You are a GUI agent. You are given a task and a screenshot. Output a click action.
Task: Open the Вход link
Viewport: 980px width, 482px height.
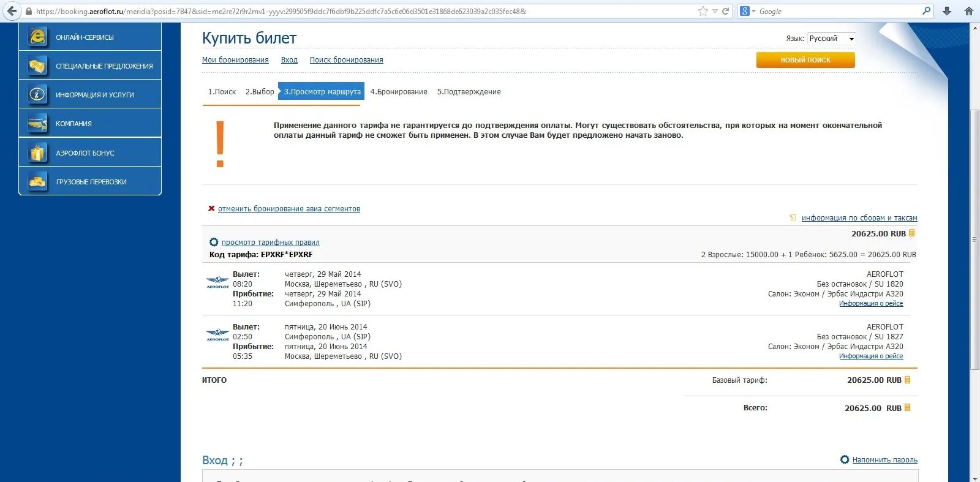point(289,60)
